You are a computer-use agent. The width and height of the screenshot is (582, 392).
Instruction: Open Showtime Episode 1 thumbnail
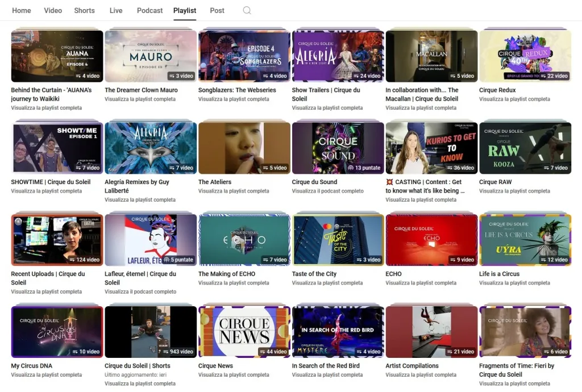(57, 148)
